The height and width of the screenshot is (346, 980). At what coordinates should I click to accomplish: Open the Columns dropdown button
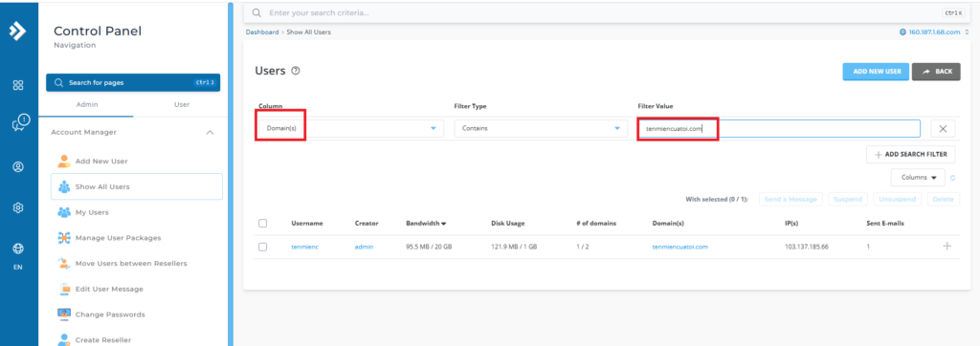click(x=918, y=178)
